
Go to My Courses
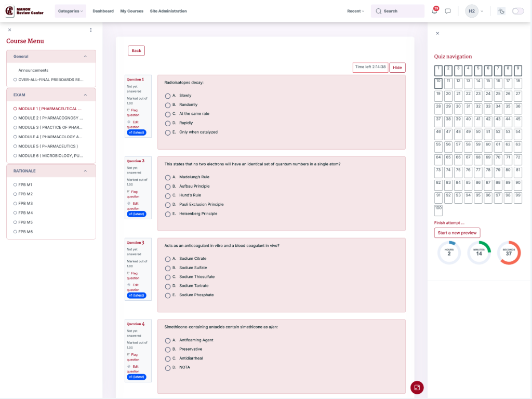(x=131, y=11)
